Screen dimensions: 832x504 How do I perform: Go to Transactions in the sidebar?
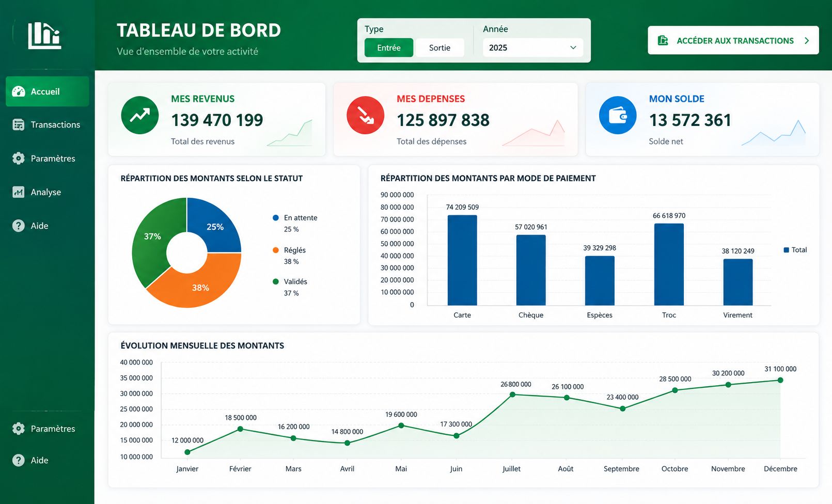click(x=48, y=124)
